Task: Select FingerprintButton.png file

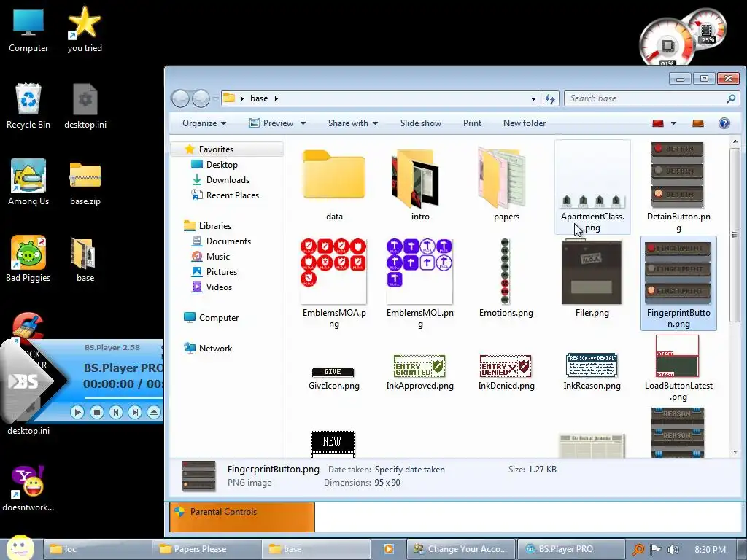Action: pyautogui.click(x=678, y=284)
